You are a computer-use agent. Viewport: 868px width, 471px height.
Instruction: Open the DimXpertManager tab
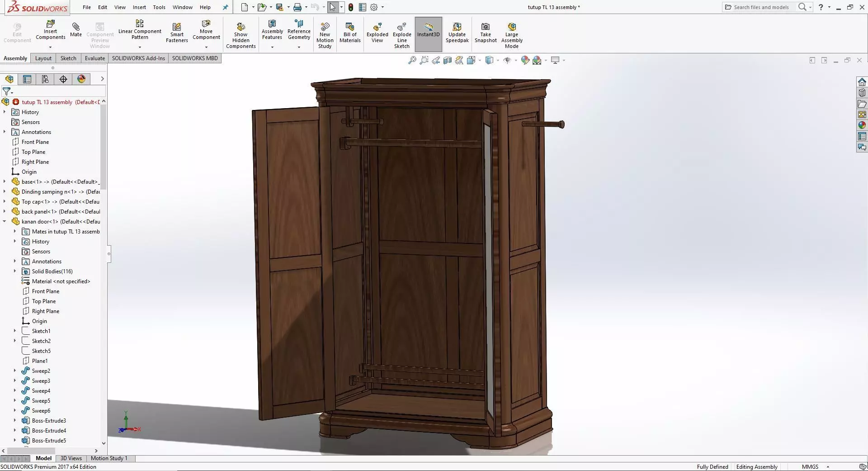click(63, 79)
